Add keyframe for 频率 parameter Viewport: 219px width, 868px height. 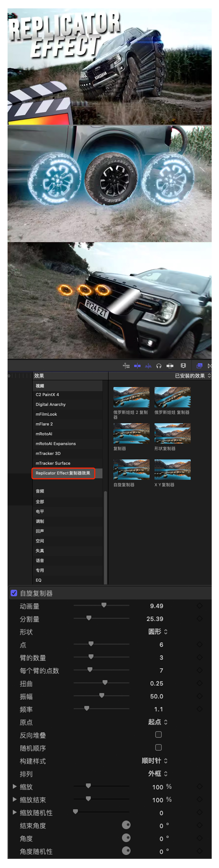pos(199,709)
